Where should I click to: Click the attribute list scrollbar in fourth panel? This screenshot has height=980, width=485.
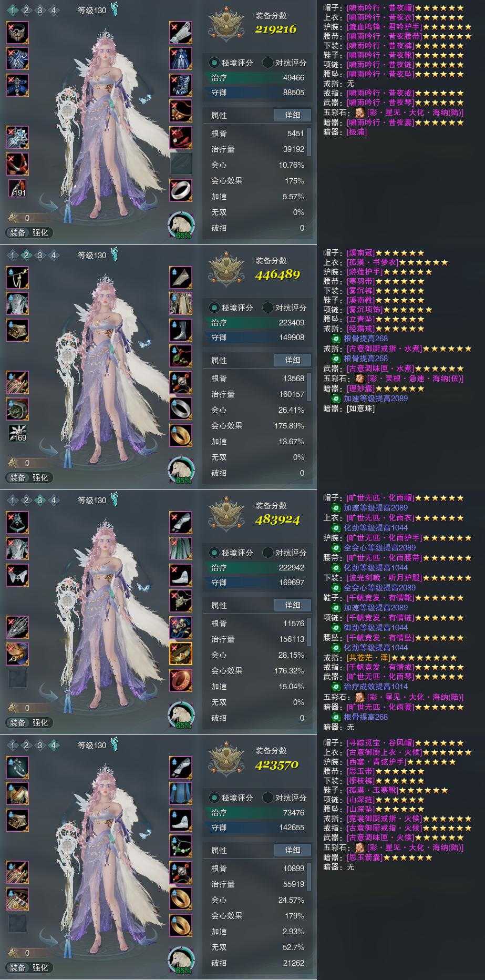click(309, 876)
